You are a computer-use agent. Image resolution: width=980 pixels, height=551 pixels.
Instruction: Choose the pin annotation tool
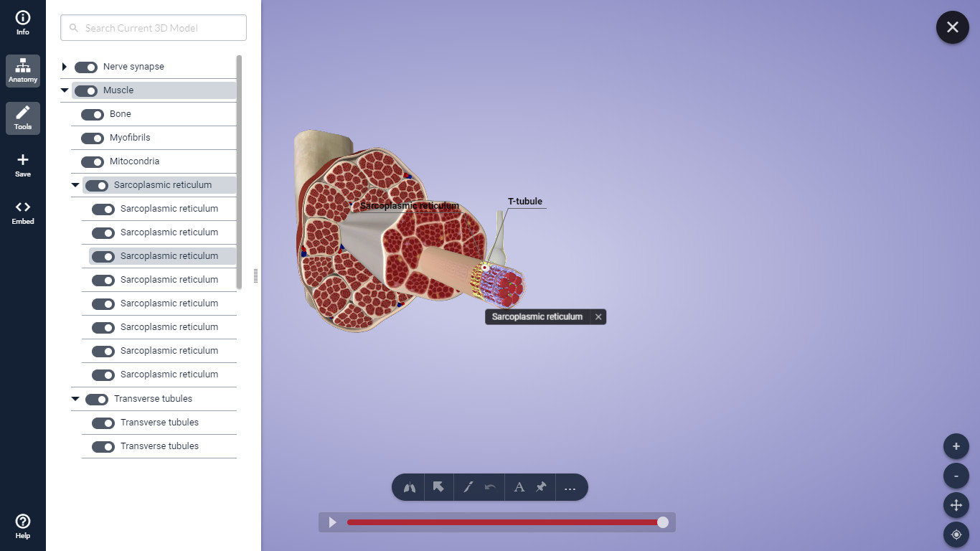point(542,488)
